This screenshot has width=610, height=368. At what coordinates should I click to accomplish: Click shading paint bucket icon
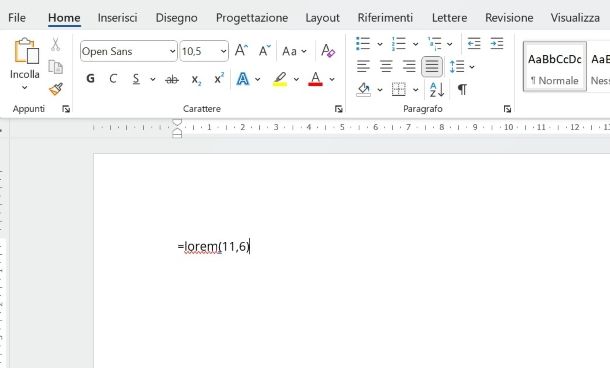pos(363,89)
